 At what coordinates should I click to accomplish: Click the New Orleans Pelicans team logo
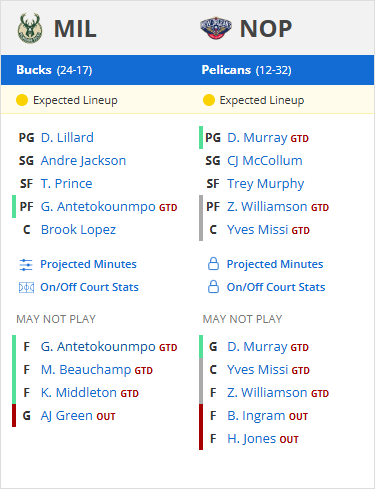coord(216,28)
